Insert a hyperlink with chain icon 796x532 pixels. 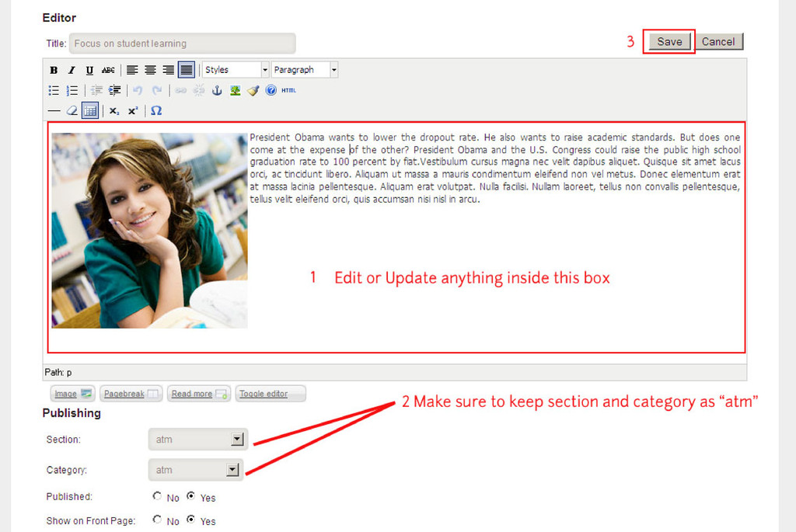click(180, 90)
